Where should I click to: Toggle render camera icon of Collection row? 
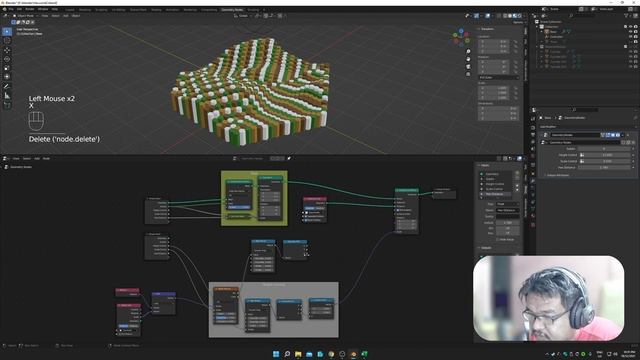[x=636, y=27]
